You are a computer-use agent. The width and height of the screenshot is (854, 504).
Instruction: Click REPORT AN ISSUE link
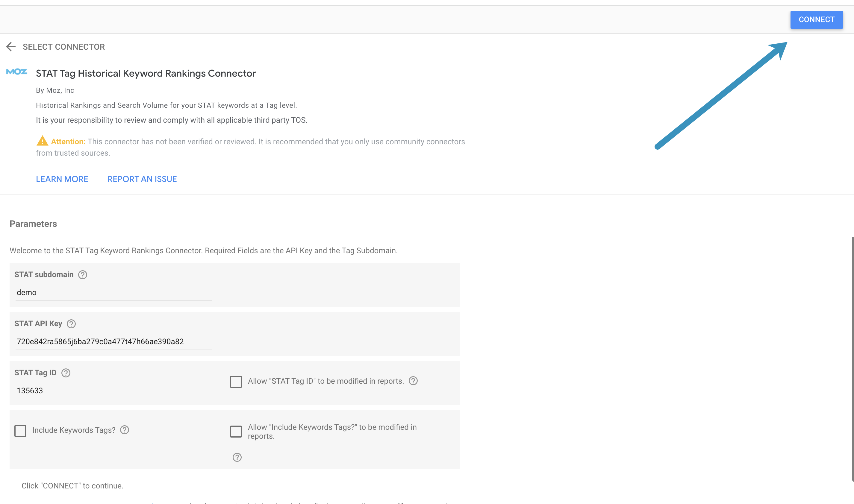142,179
